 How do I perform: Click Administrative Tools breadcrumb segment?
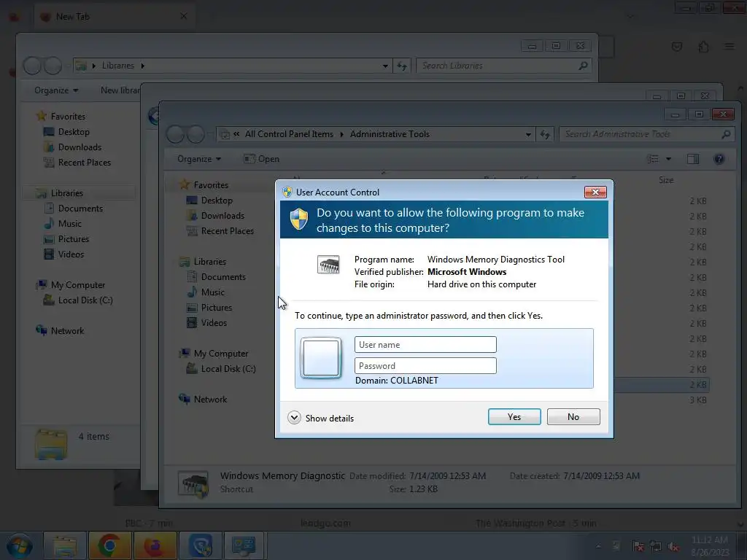390,134
